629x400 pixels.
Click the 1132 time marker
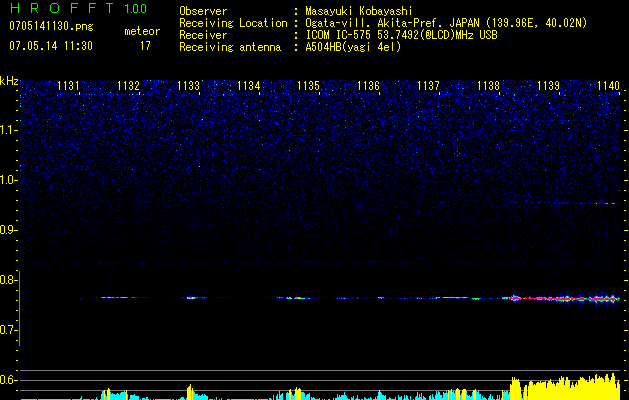pyautogui.click(x=128, y=86)
